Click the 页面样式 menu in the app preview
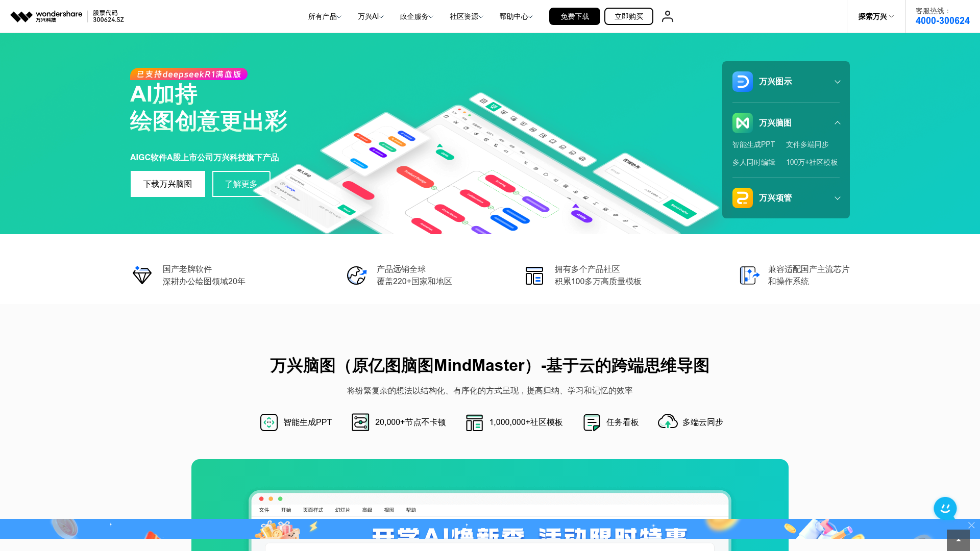Image resolution: width=980 pixels, height=551 pixels. pyautogui.click(x=313, y=510)
